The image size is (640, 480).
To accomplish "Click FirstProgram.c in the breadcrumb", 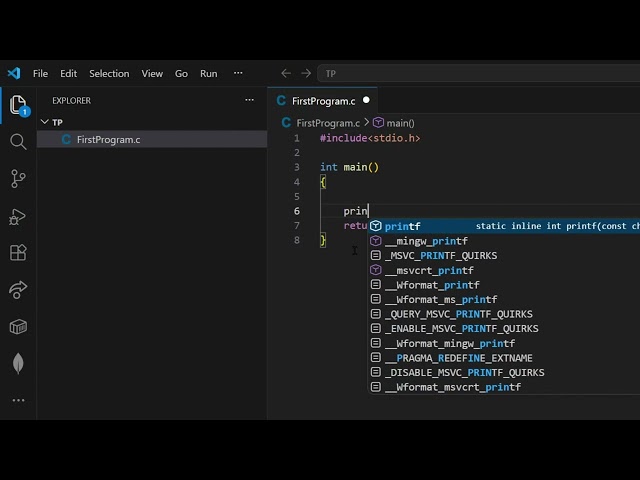I will click(x=328, y=123).
